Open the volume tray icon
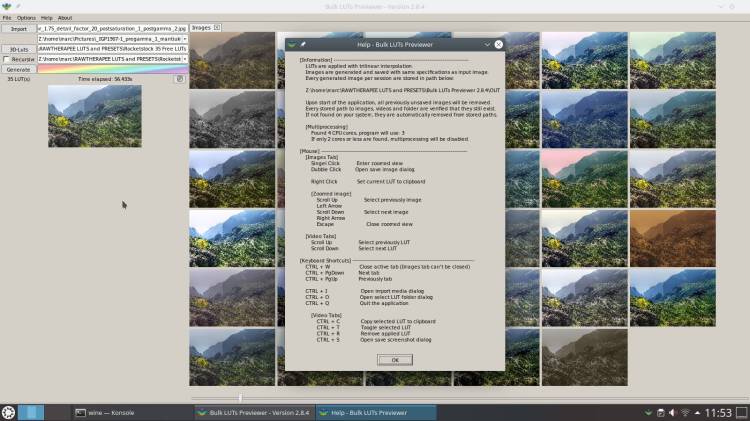 [x=673, y=412]
